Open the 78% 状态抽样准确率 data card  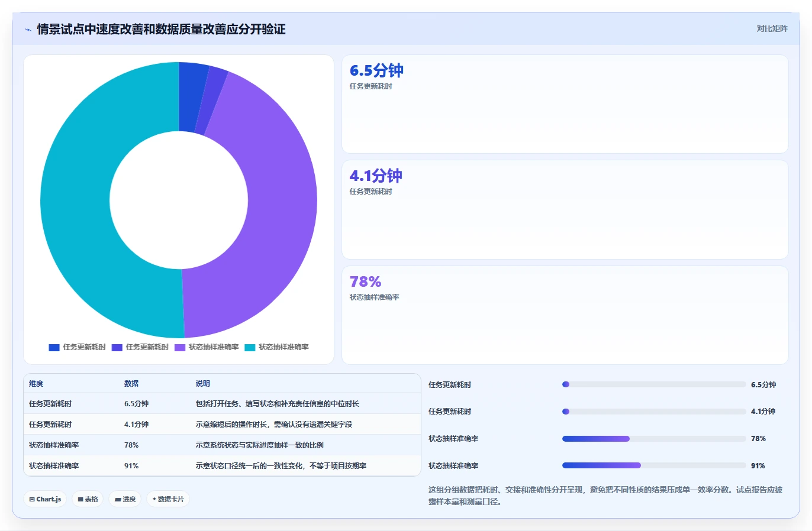pyautogui.click(x=565, y=315)
